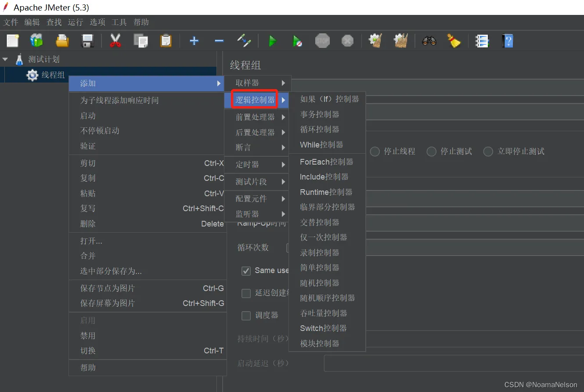Expand the 添加 submenu

[148, 83]
